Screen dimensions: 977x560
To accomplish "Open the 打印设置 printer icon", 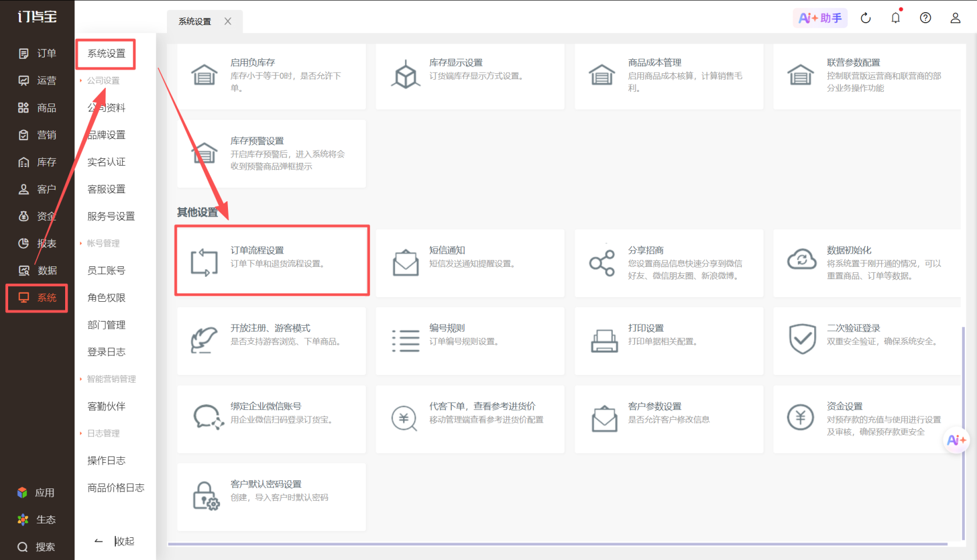I will pos(604,341).
